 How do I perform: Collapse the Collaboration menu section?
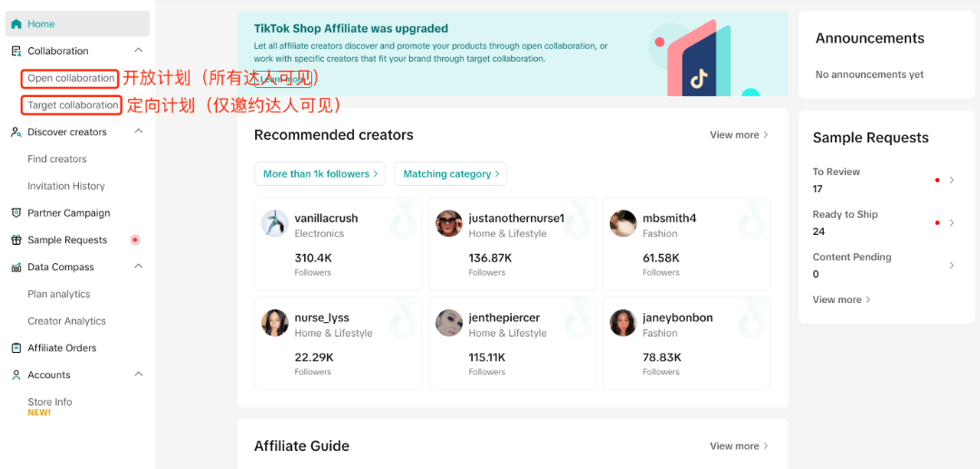click(x=139, y=50)
